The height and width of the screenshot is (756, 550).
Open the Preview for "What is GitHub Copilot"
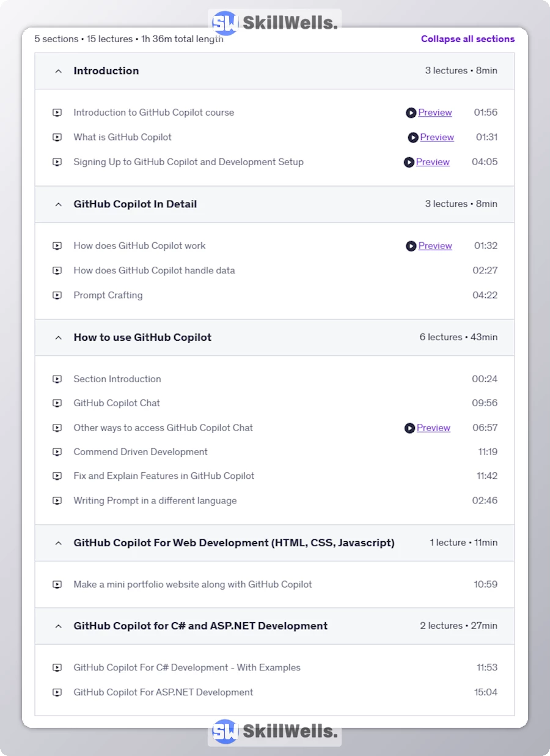pos(436,137)
